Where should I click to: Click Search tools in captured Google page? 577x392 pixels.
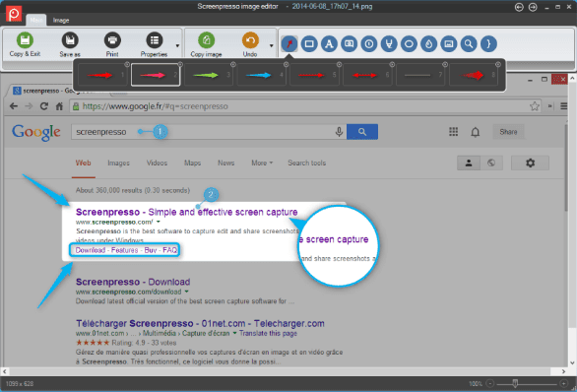307,163
